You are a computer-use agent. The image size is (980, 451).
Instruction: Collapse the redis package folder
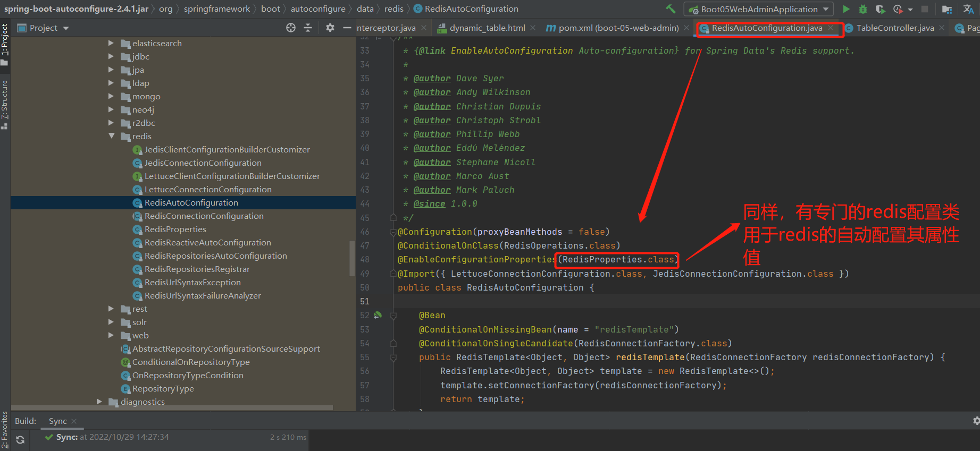click(x=111, y=136)
